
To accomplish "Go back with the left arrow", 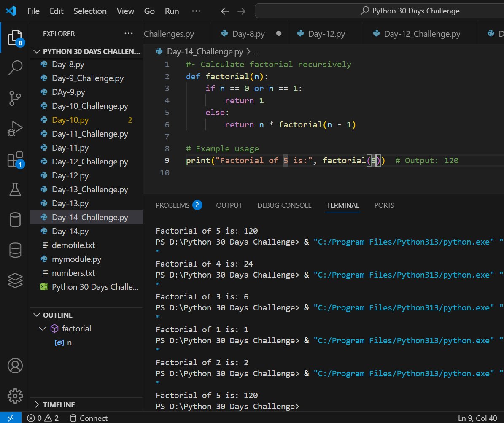I will (225, 11).
